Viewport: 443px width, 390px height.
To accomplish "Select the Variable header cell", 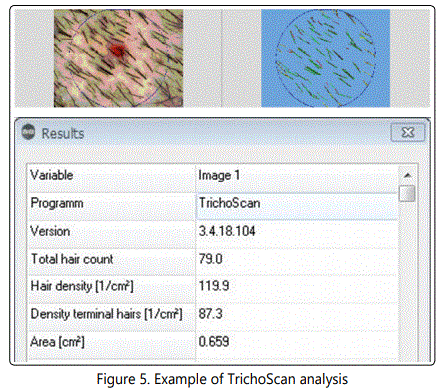I will pyautogui.click(x=111, y=175).
